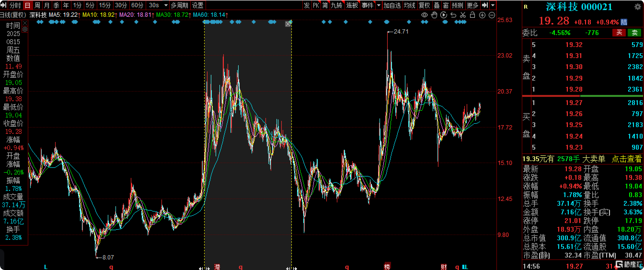Click the 财 marker on timeline

[444, 267]
